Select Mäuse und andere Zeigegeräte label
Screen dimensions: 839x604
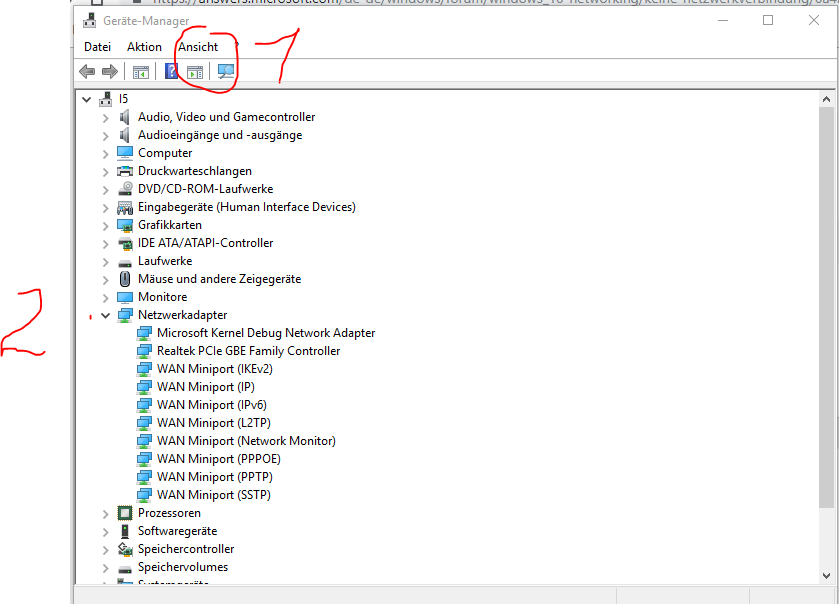219,279
